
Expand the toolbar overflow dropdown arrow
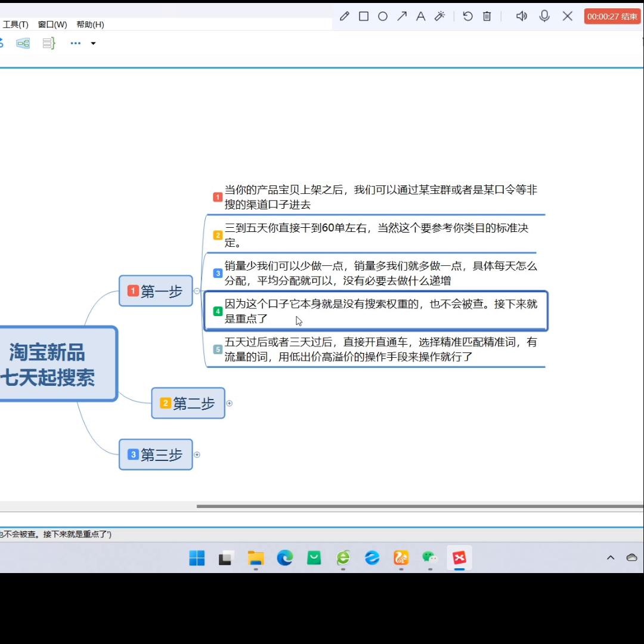[93, 43]
